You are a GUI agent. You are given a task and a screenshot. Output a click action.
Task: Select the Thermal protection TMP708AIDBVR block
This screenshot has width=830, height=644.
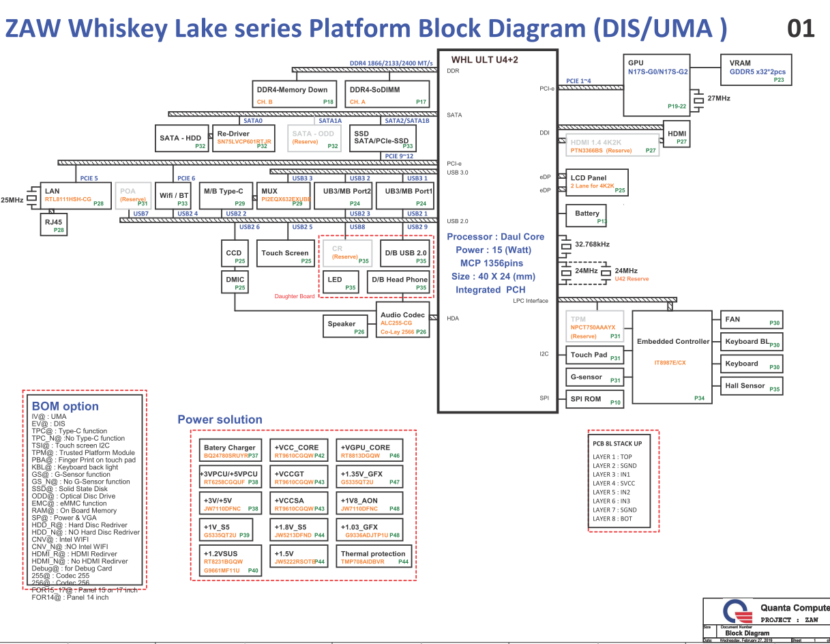pyautogui.click(x=374, y=557)
